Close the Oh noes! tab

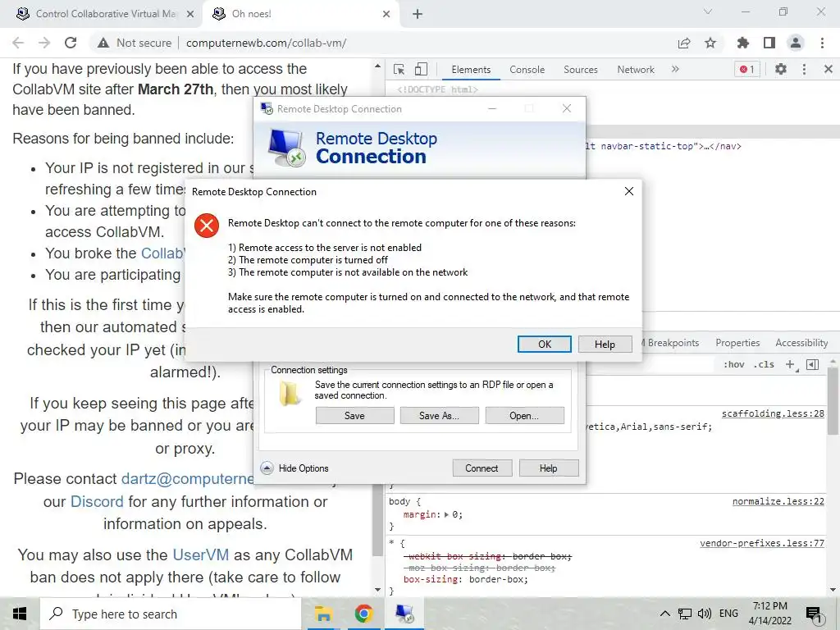[386, 14]
